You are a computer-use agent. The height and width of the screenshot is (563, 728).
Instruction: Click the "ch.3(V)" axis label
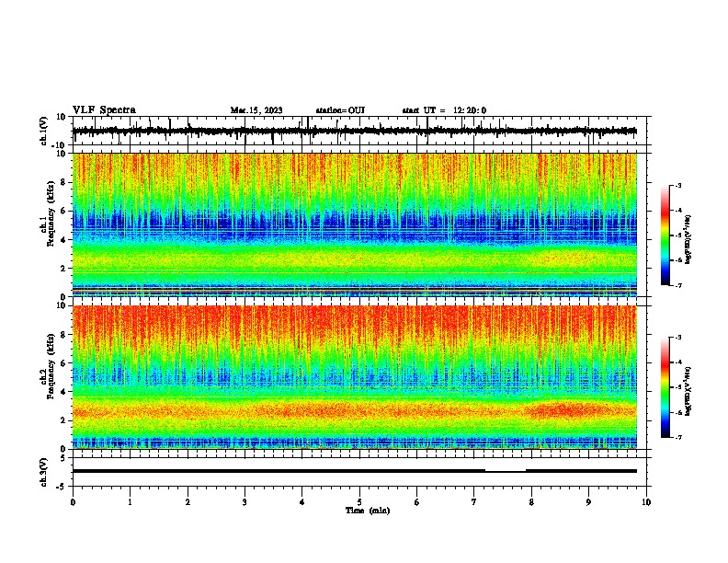click(43, 472)
